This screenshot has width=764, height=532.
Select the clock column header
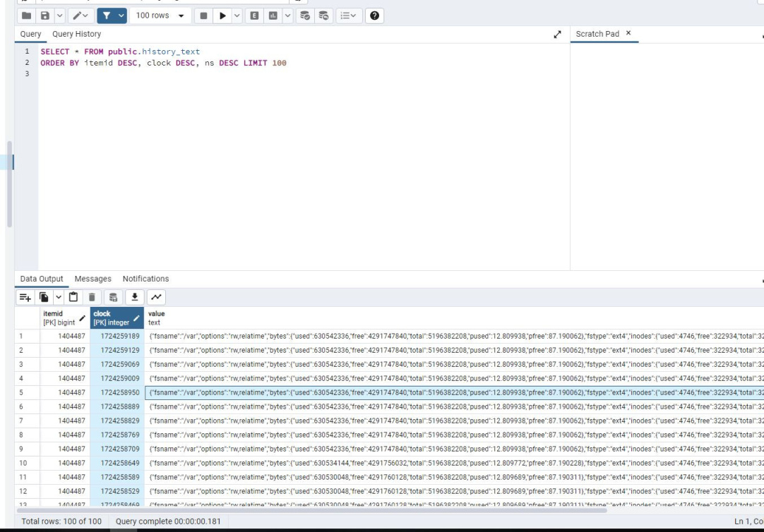point(111,318)
